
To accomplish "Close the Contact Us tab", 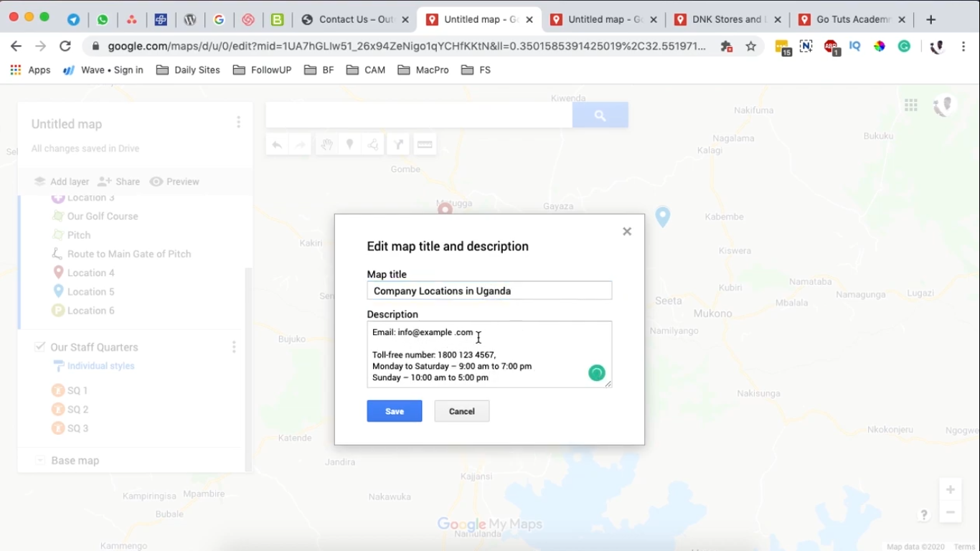I will click(x=405, y=19).
